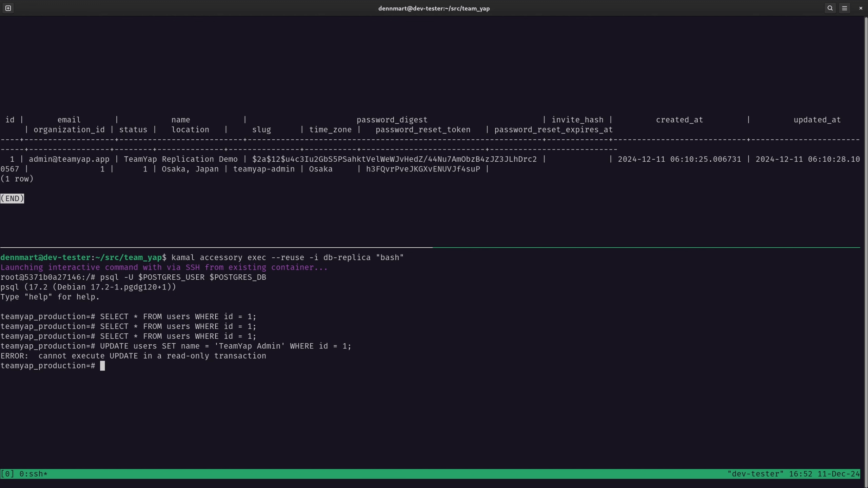Click 'Type "help" for help.' line

(x=50, y=297)
